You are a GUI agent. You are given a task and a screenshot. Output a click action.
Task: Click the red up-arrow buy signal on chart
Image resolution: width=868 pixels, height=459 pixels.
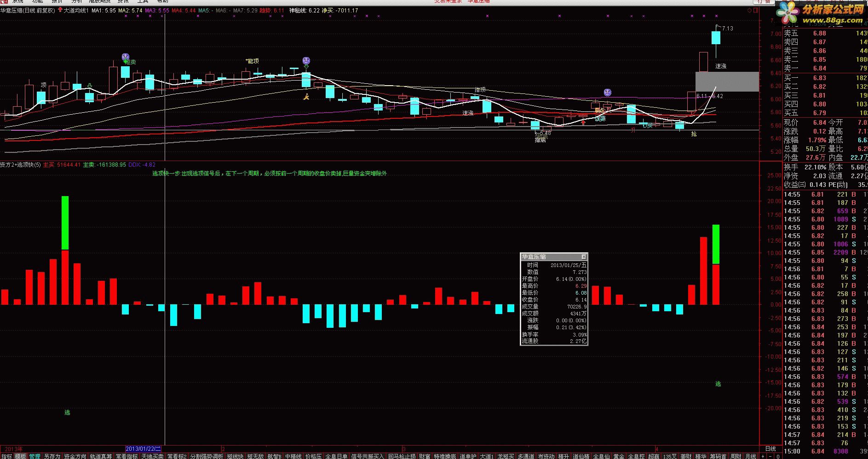583,122
